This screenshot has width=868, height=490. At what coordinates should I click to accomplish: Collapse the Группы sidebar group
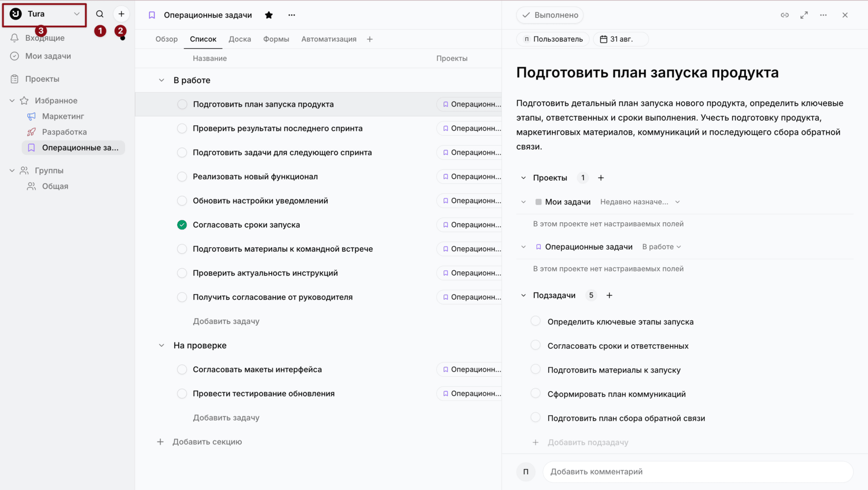click(x=12, y=170)
